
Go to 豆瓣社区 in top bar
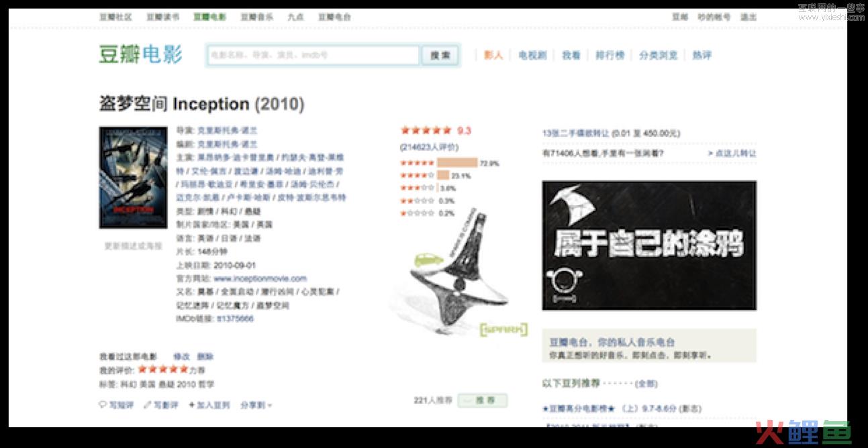click(115, 17)
